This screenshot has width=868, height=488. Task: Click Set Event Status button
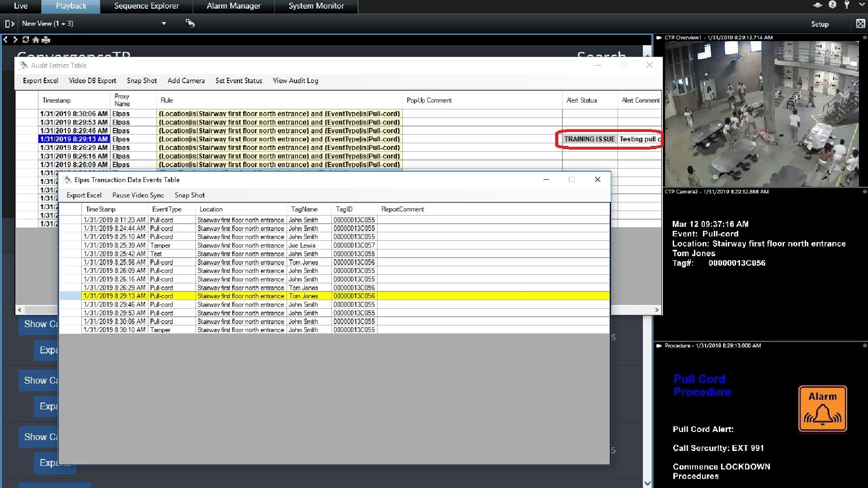tap(239, 81)
